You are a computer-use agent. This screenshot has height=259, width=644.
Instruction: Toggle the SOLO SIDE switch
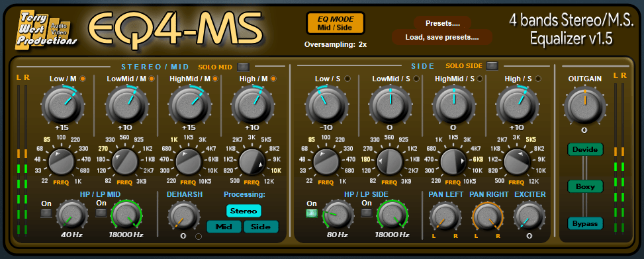492,65
